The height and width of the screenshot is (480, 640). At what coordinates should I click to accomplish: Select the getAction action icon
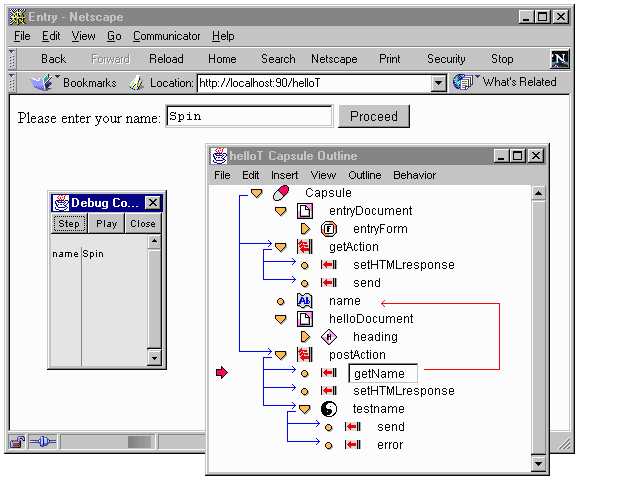[304, 247]
